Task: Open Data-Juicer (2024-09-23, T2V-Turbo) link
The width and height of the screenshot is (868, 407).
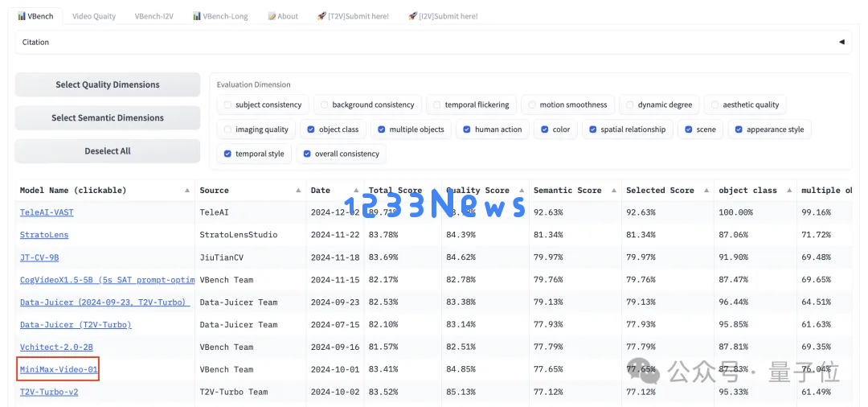Action: tap(105, 302)
